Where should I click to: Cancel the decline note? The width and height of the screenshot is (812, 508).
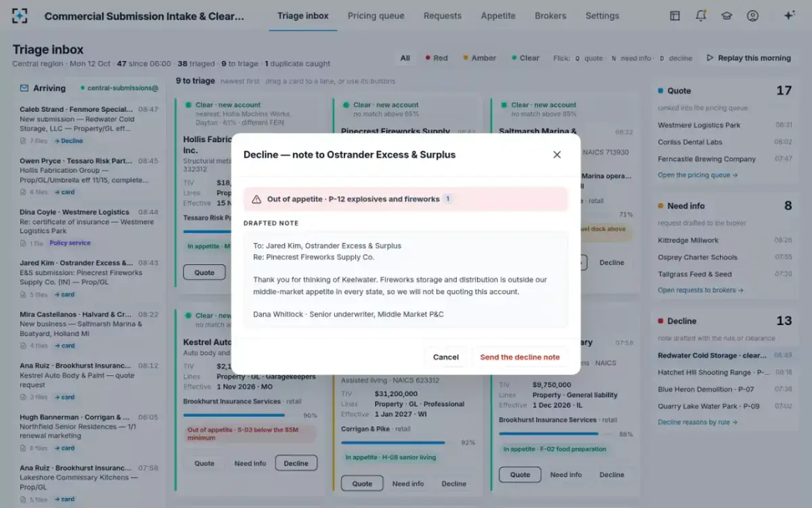[x=446, y=357]
